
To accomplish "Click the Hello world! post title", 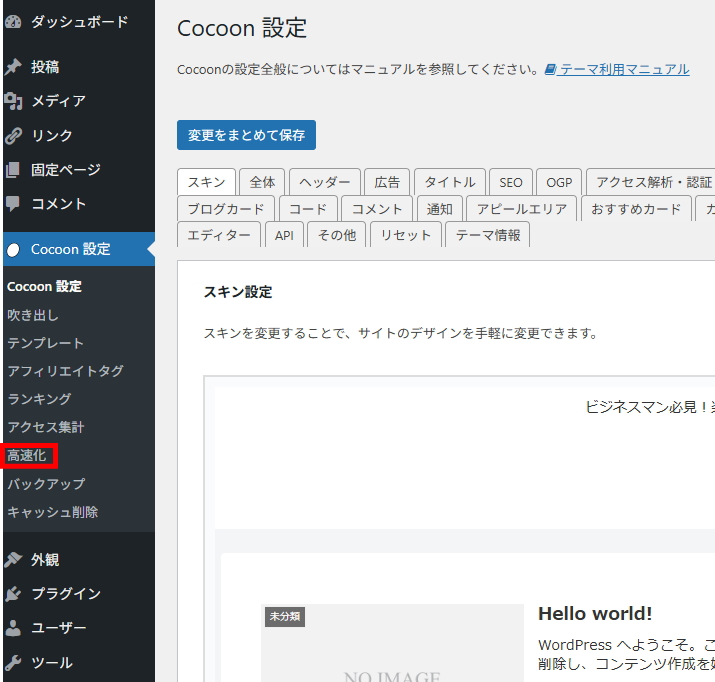I will (595, 614).
